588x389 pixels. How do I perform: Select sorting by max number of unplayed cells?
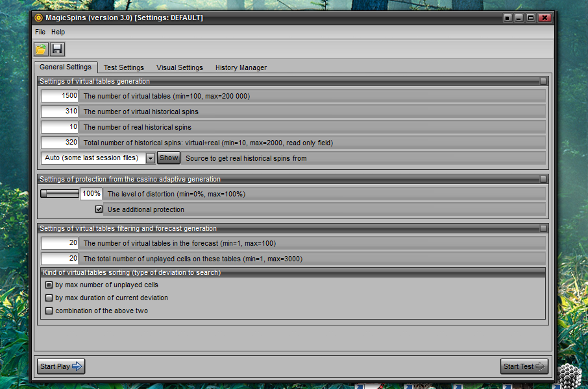click(49, 285)
